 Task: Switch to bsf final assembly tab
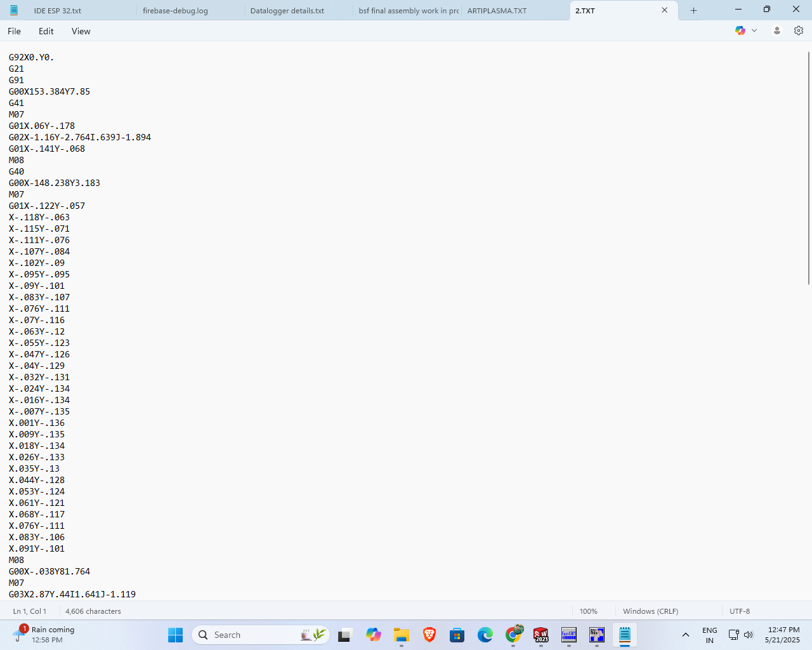(x=407, y=11)
